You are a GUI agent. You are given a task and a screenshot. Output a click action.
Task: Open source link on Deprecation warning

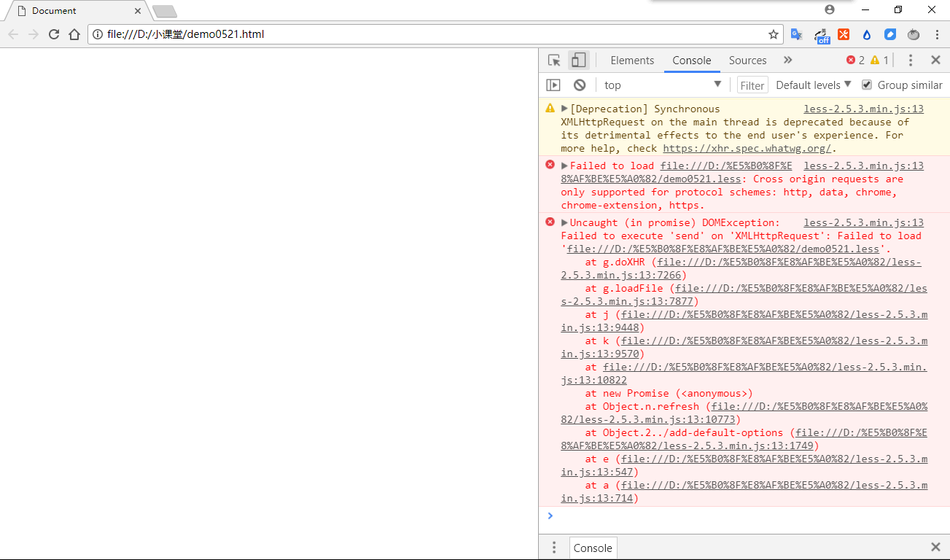(863, 109)
